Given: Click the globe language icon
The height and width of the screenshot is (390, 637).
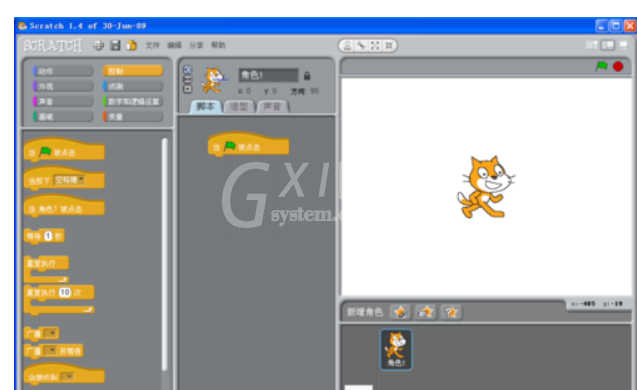Looking at the screenshot, I should click(x=98, y=45).
